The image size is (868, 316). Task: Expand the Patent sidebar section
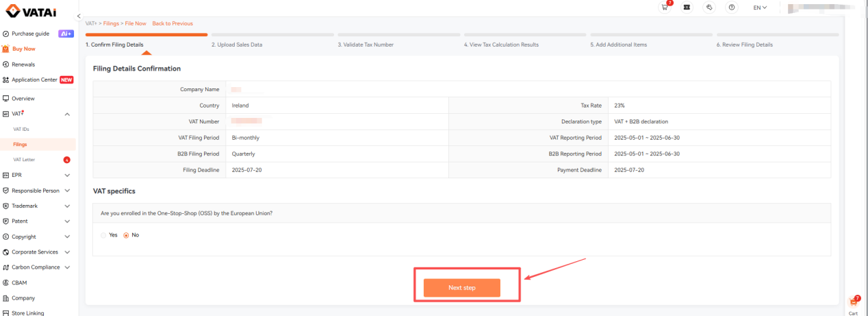pyautogui.click(x=67, y=221)
